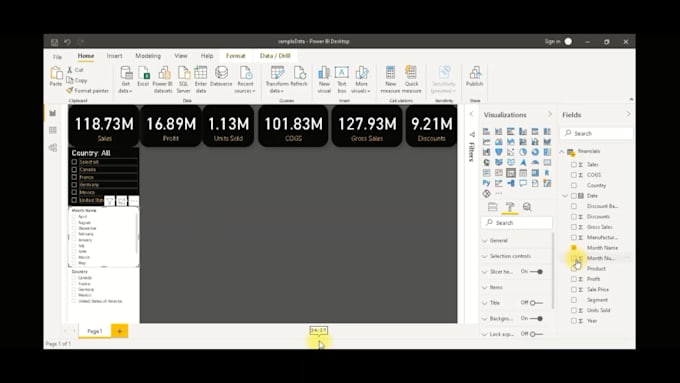Screen dimensions: 680x383
Task: Click the Copy command in Clipboard group
Action: pos(77,80)
